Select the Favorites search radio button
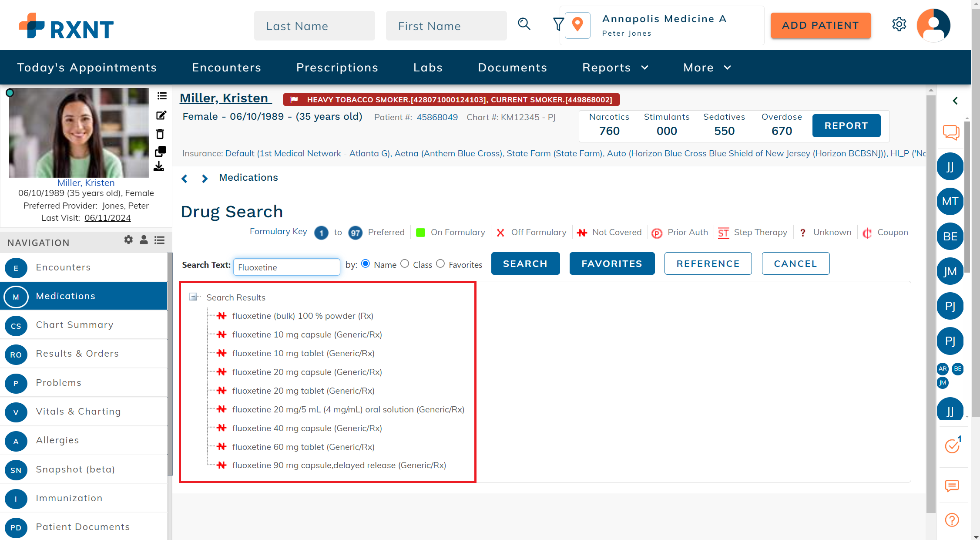980x540 pixels. [x=440, y=264]
